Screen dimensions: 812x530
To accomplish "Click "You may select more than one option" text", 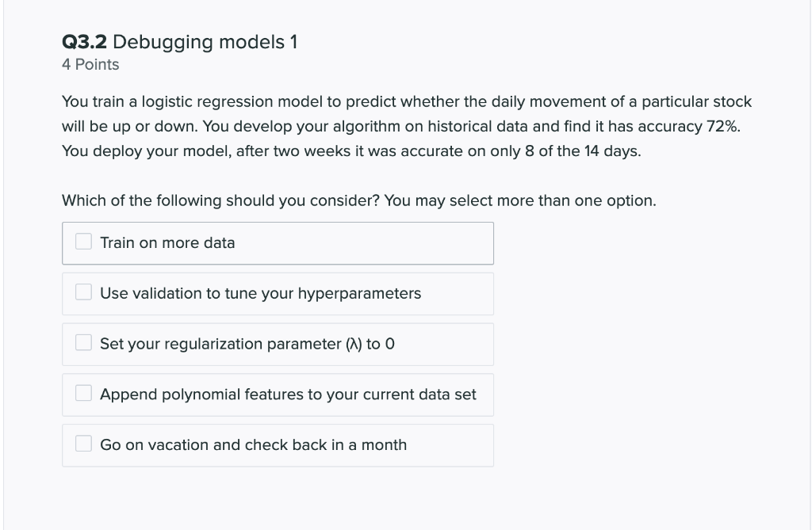I will (520, 200).
